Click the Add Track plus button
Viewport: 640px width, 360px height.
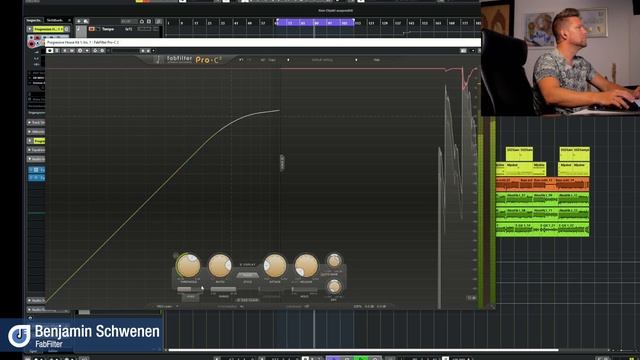(79, 21)
